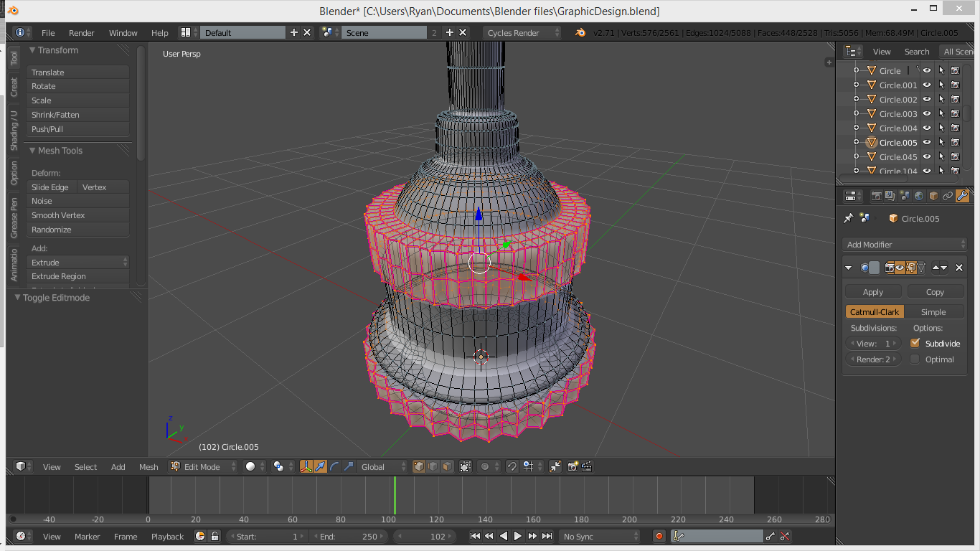980x551 pixels.
Task: Open the File menu
Action: [x=48, y=32]
